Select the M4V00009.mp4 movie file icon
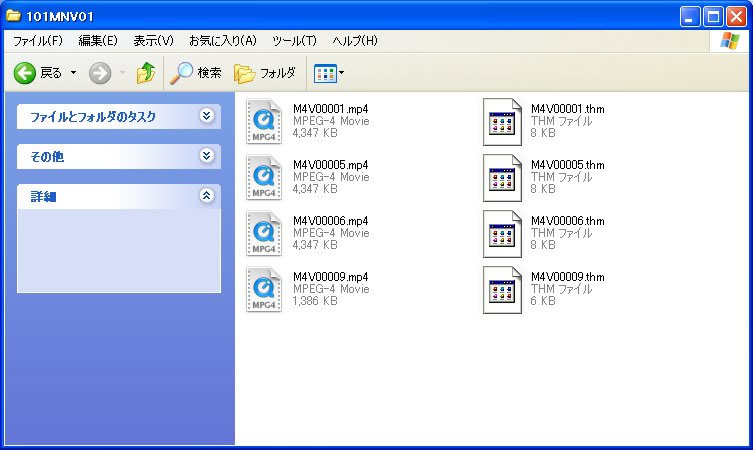Screen dimensions: 753x450 click(x=264, y=289)
